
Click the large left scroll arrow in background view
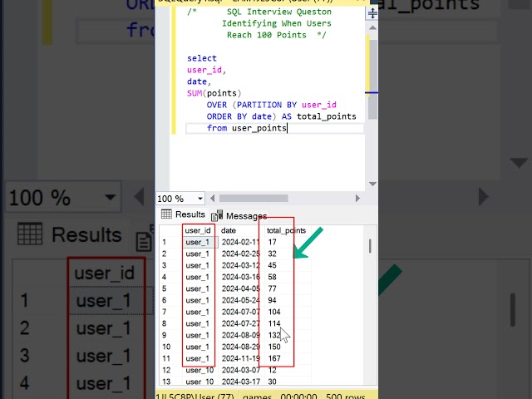pyautogui.click(x=140, y=196)
